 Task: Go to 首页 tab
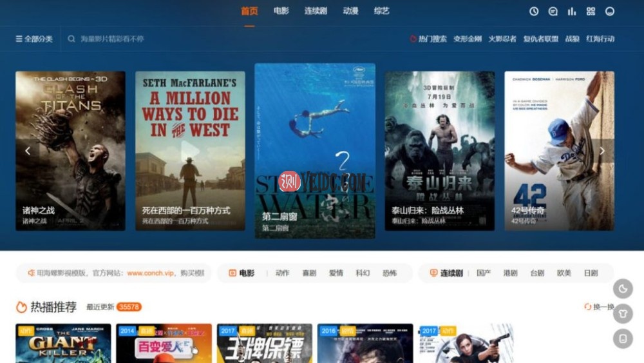pos(249,11)
